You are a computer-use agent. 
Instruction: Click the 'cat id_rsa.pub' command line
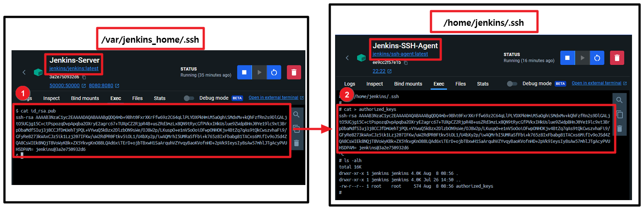[x=36, y=110]
